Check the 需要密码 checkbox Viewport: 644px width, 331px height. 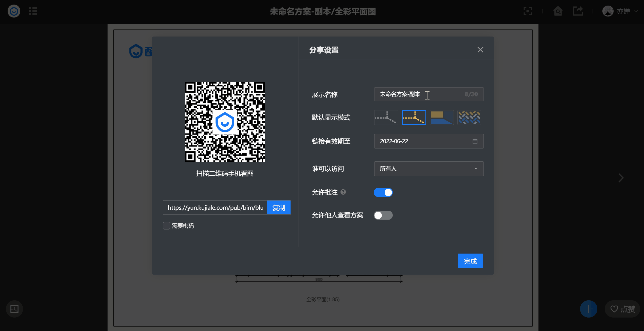[166, 226]
